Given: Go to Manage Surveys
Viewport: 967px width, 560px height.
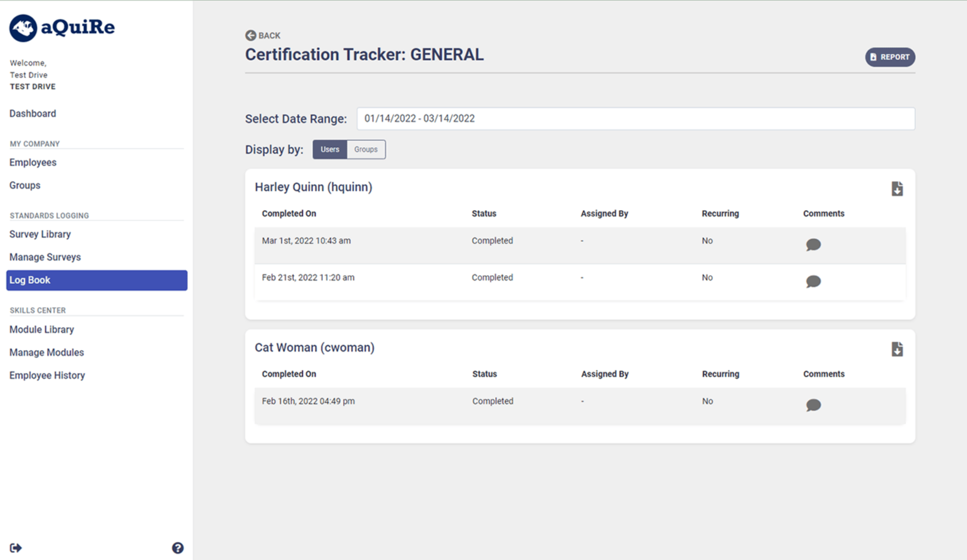Looking at the screenshot, I should pyautogui.click(x=45, y=257).
